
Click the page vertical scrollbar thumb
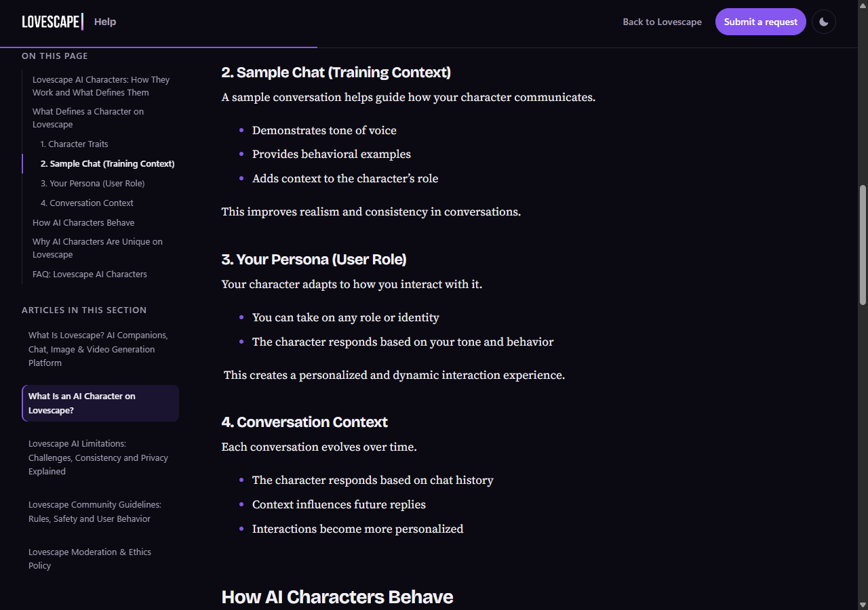coord(863,244)
